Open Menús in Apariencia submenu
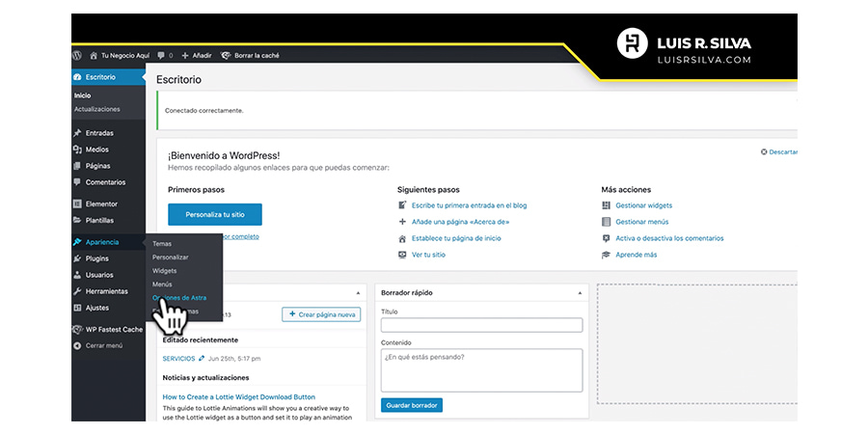The height and width of the screenshot is (434, 868). coord(162,284)
